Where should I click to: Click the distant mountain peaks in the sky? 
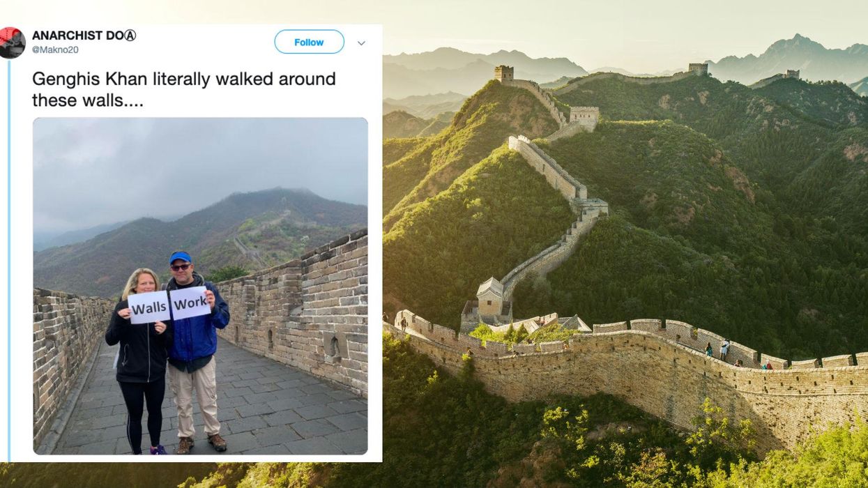795,56
